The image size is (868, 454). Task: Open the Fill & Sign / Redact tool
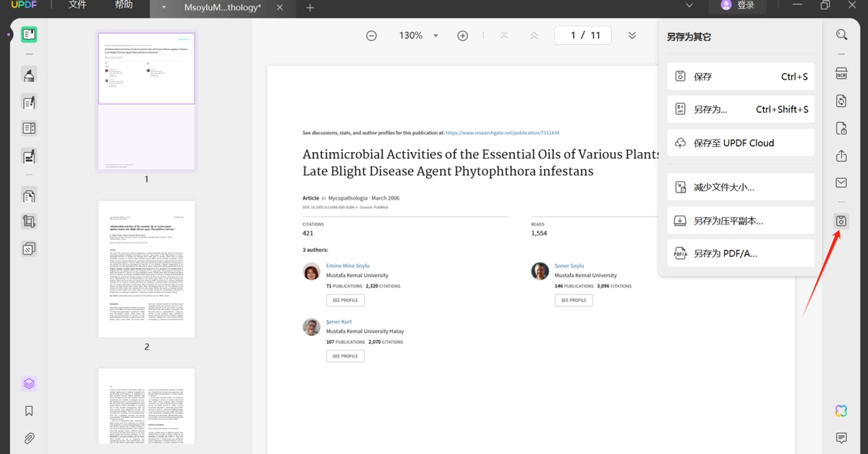[x=29, y=156]
